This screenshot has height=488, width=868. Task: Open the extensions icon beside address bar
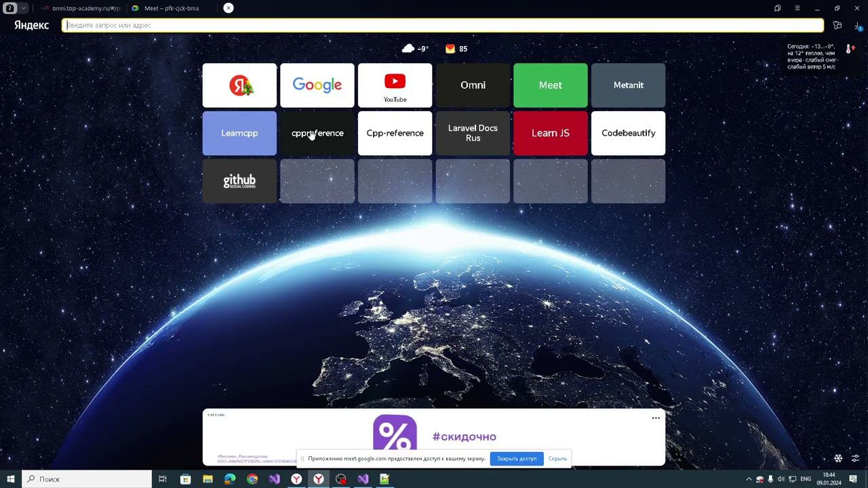[x=837, y=25]
